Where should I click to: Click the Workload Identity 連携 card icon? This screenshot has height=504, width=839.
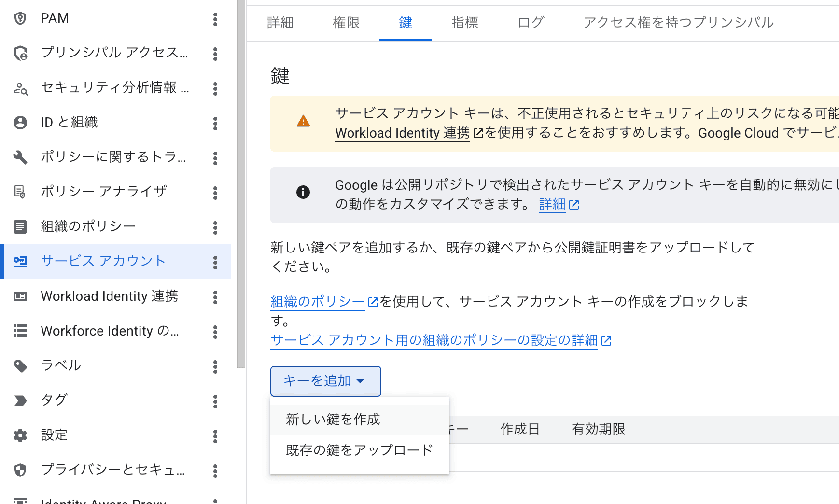[x=20, y=296]
